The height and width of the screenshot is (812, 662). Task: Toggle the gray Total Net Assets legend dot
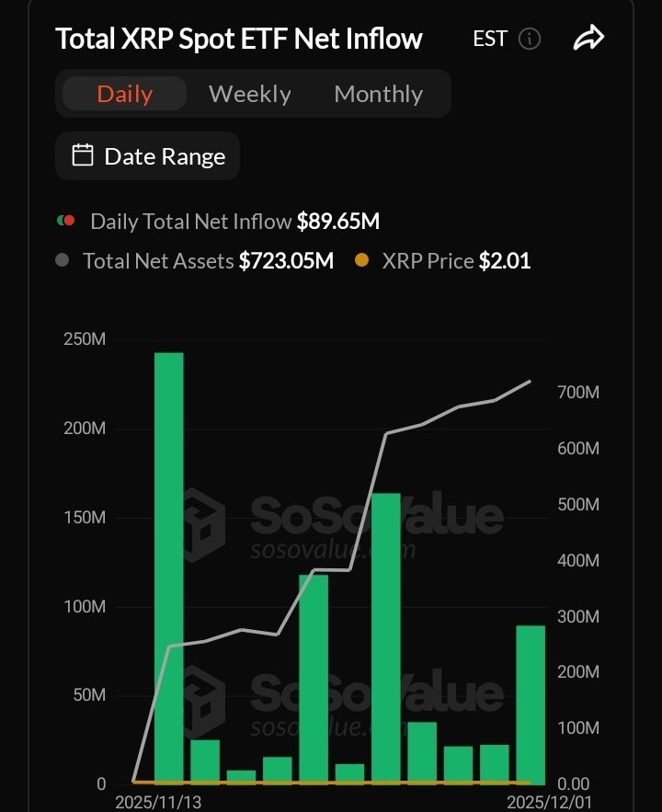(x=63, y=260)
